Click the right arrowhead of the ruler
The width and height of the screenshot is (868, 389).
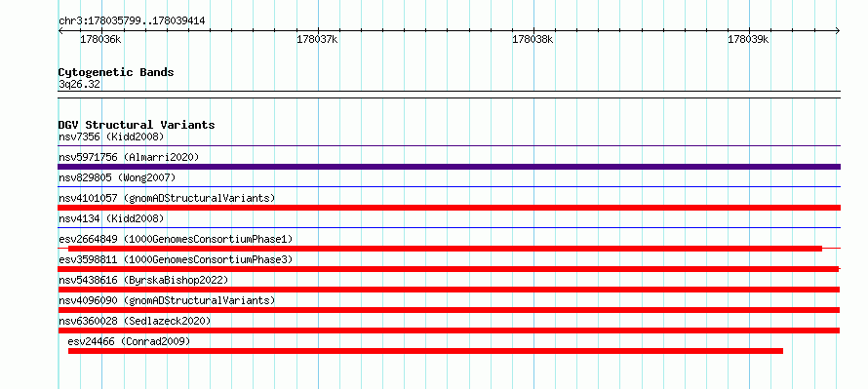[838, 30]
